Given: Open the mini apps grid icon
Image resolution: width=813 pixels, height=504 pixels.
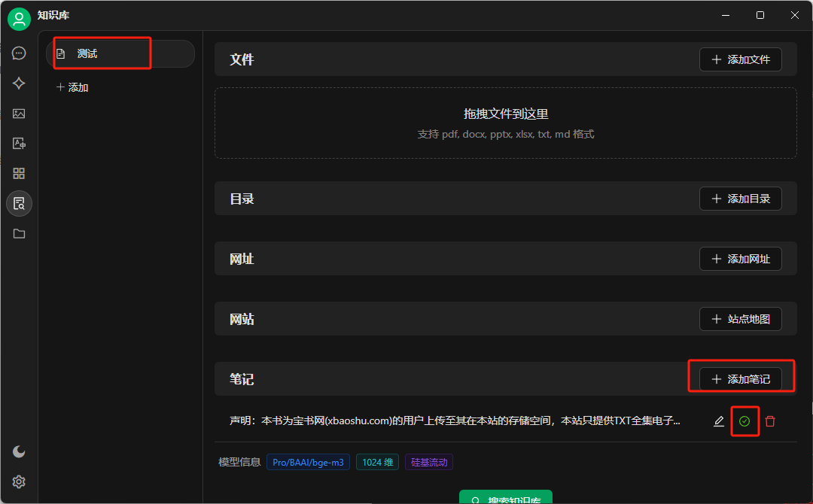Looking at the screenshot, I should pos(19,174).
